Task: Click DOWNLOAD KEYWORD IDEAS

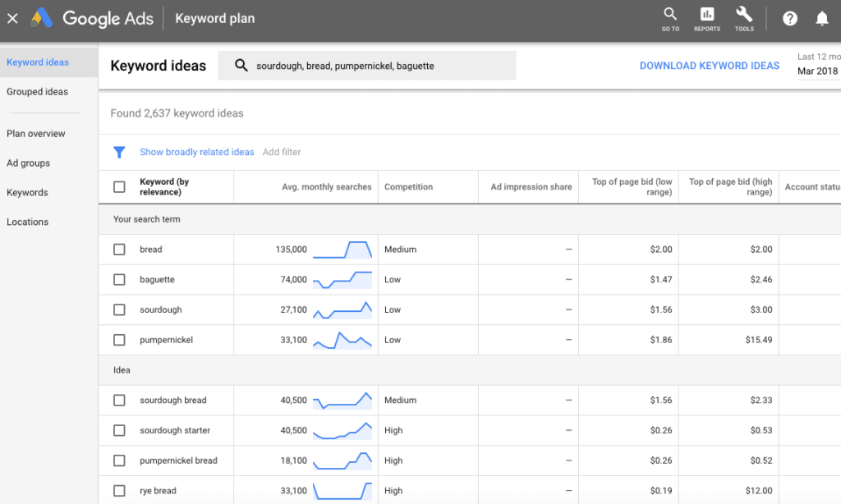Action: (710, 65)
